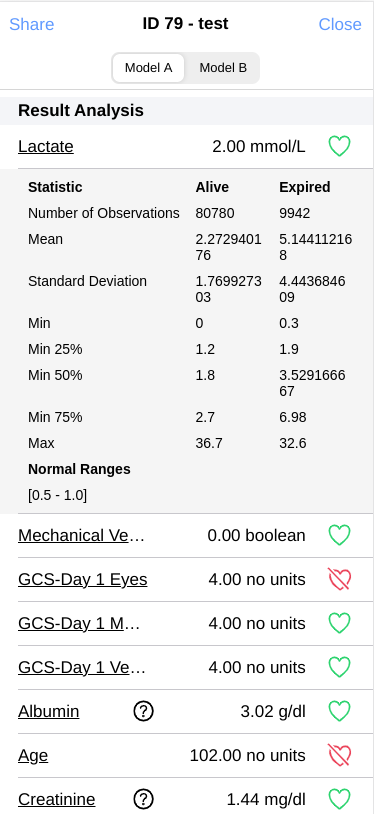
Task: Click the green heart in the Creatinine row
Action: [x=340, y=799]
